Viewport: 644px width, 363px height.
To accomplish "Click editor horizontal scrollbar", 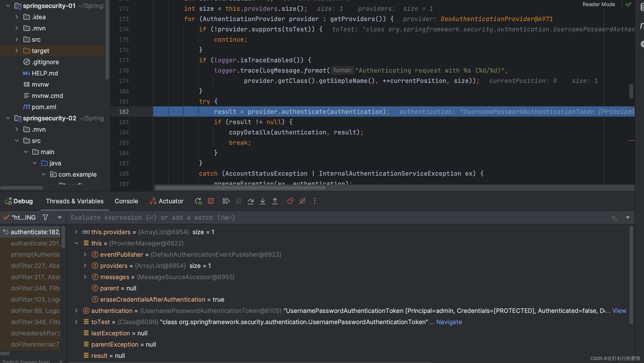I will point(240,188).
